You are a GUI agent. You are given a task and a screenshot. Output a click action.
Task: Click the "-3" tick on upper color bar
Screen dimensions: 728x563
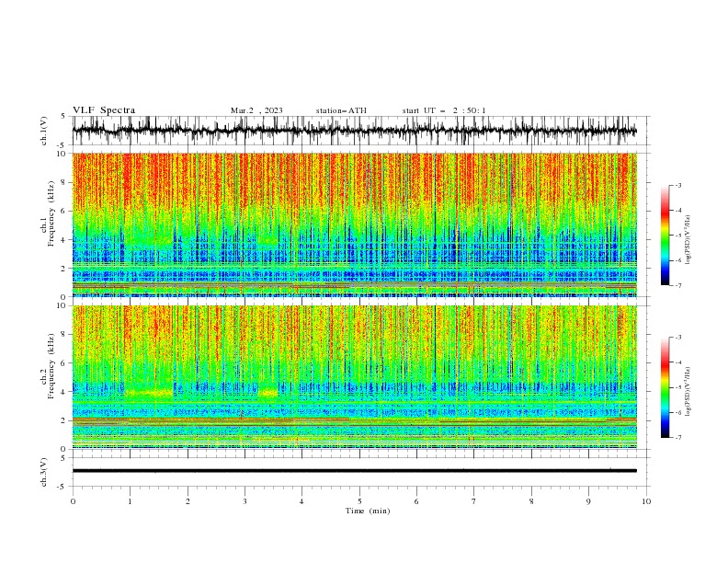pyautogui.click(x=678, y=185)
